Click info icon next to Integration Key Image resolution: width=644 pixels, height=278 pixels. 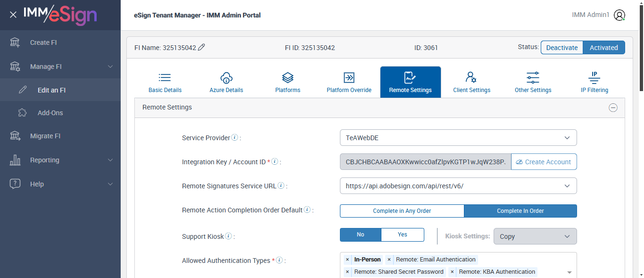coord(275,162)
